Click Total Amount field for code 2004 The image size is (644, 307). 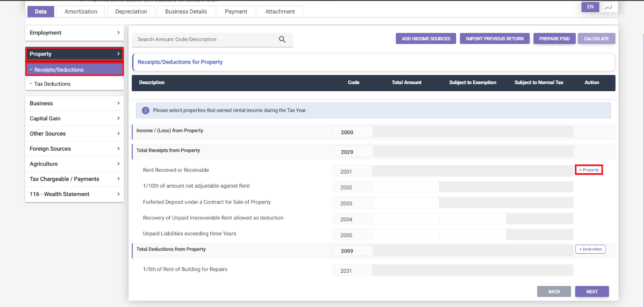tap(406, 219)
